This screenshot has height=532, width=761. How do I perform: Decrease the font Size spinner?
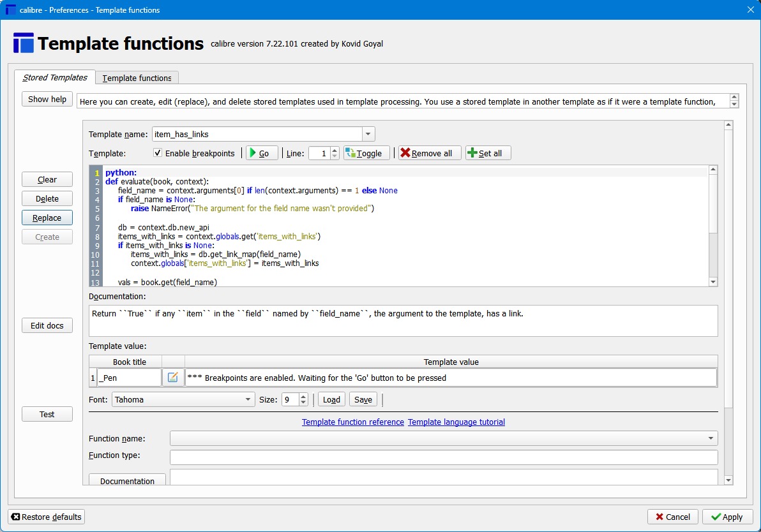(x=303, y=403)
